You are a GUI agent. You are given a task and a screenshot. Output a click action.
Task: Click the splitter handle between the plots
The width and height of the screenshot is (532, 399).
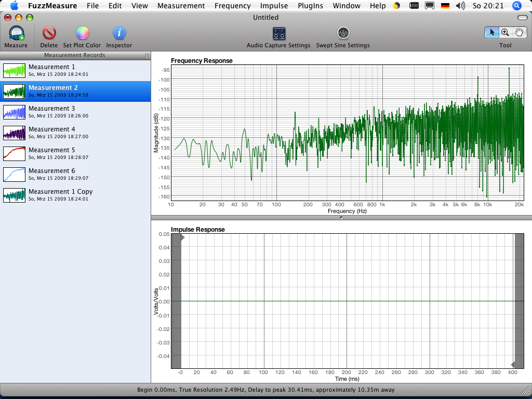point(341,218)
